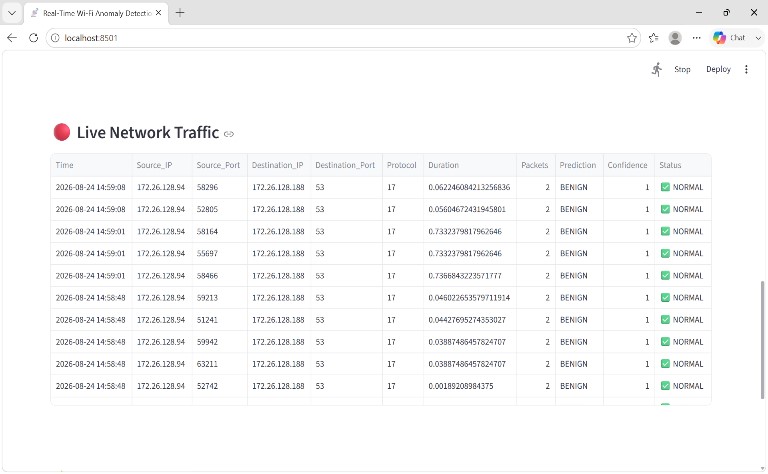Image resolution: width=768 pixels, height=474 pixels.
Task: Select source port cell 59213
Action: coord(219,298)
